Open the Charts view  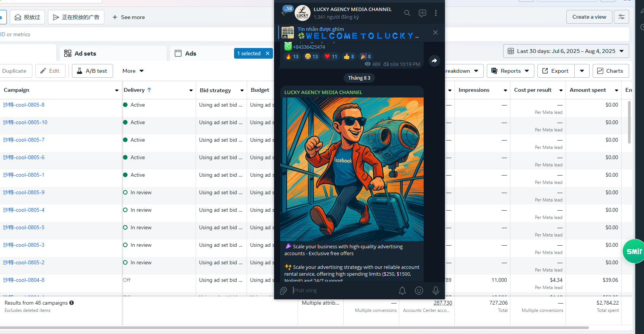(x=611, y=71)
